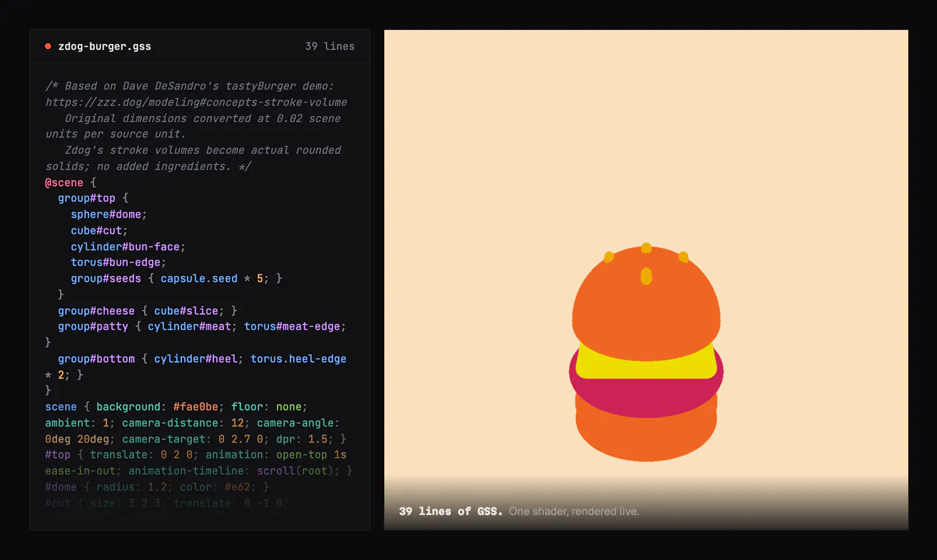Click the magenta patty in the render

tap(646, 398)
